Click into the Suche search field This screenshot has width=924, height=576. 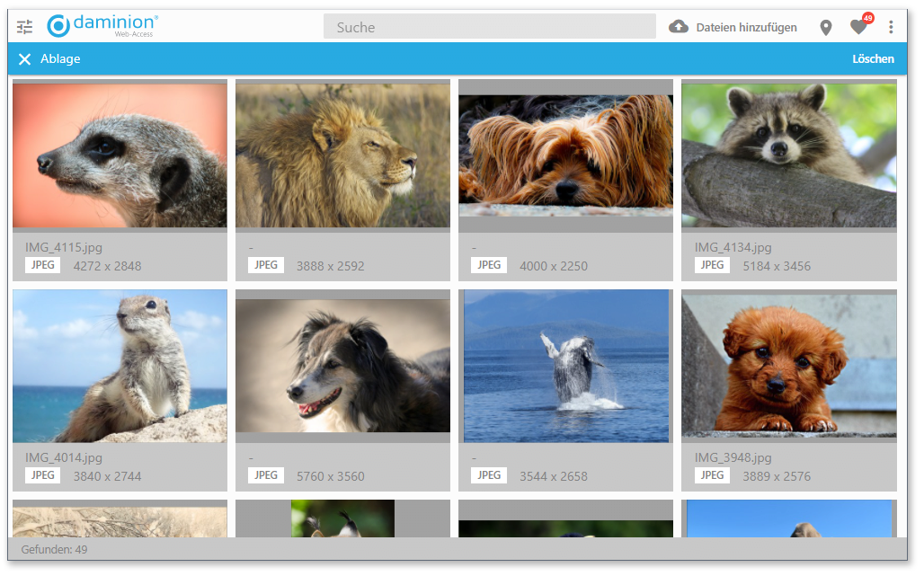coord(489,27)
